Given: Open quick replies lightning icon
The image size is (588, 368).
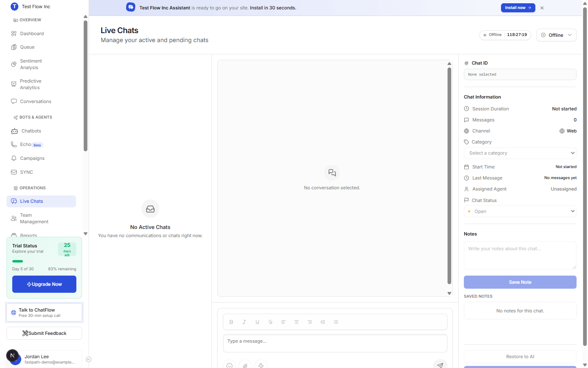Looking at the screenshot, I should pyautogui.click(x=261, y=365).
